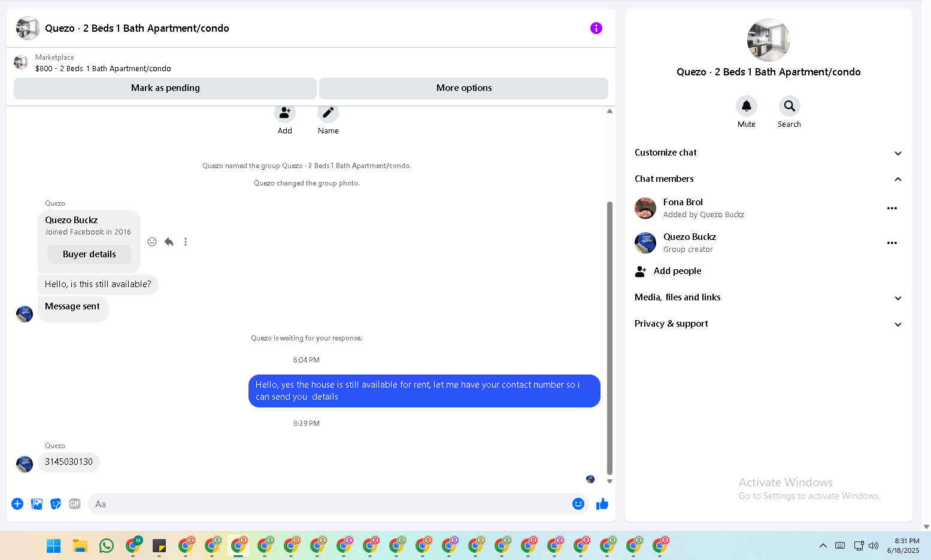Click the large group photo in sidebar
Image resolution: width=931 pixels, height=560 pixels.
(769, 40)
